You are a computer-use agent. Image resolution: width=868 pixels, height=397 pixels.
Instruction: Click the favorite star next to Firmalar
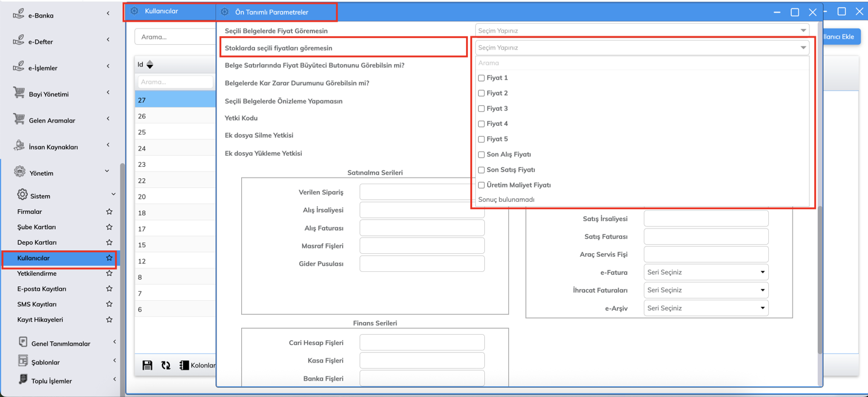109,211
